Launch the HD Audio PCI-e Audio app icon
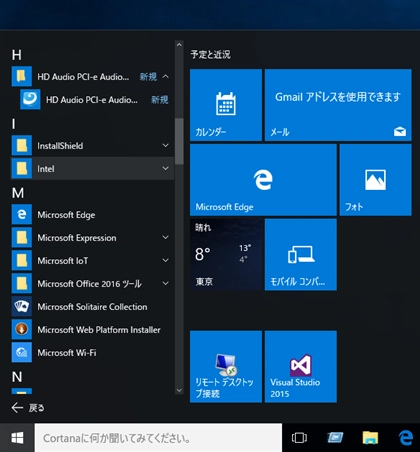This screenshot has height=452, width=420. coord(30,99)
